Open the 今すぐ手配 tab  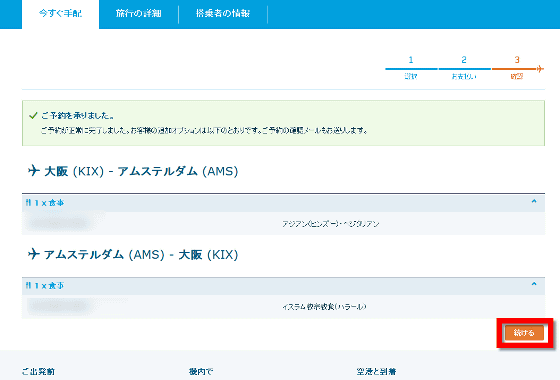[60, 14]
